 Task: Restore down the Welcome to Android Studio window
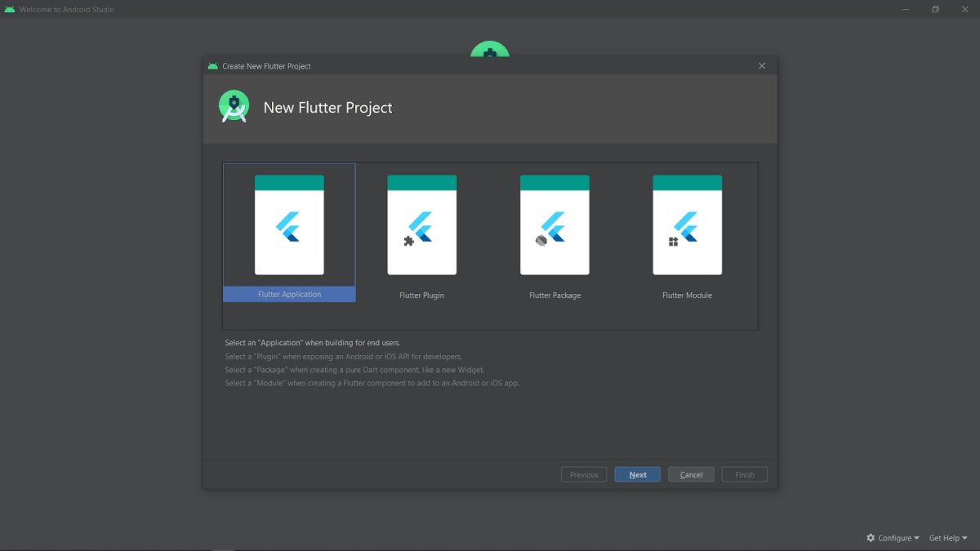pos(936,10)
